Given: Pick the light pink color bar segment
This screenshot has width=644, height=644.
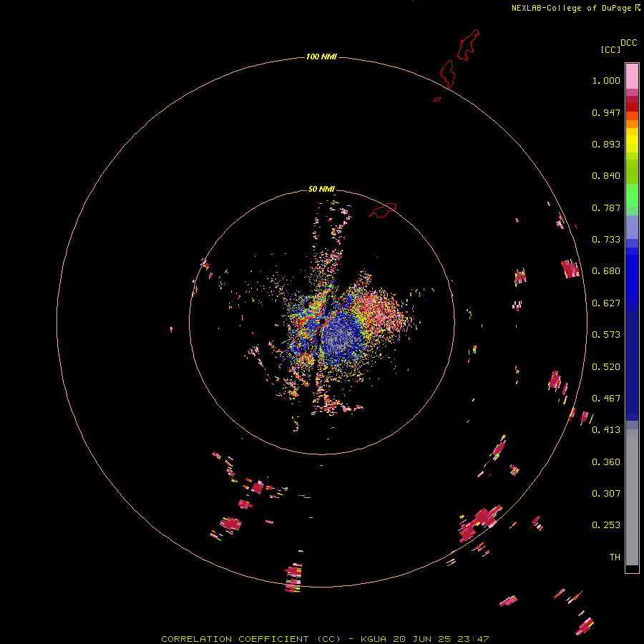Looking at the screenshot, I should (632, 77).
